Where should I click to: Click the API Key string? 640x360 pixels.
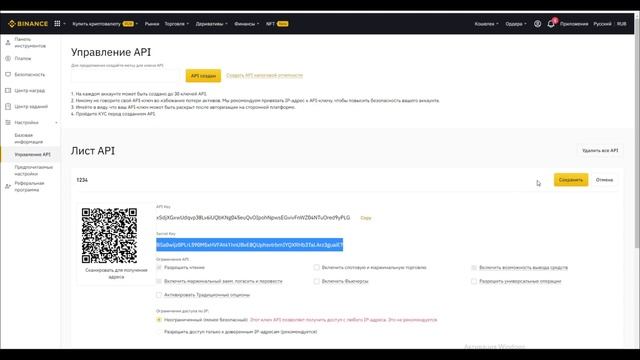253,218
